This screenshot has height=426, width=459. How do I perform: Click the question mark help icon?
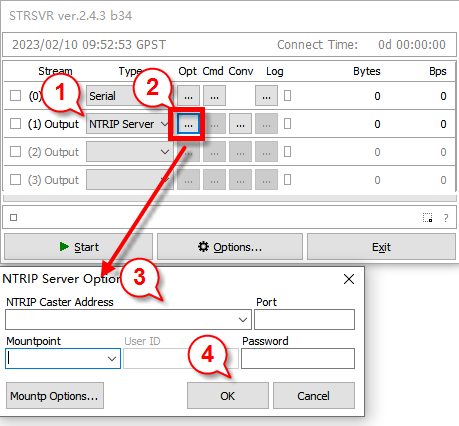446,218
